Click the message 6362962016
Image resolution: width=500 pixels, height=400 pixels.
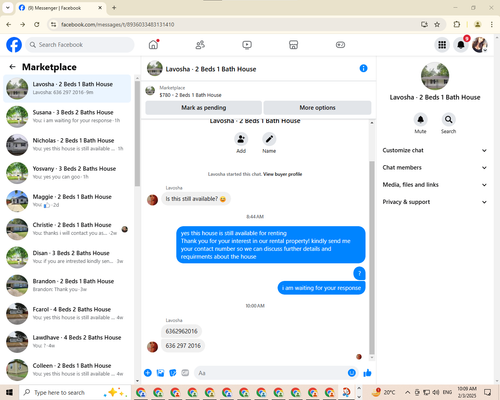coord(181,331)
